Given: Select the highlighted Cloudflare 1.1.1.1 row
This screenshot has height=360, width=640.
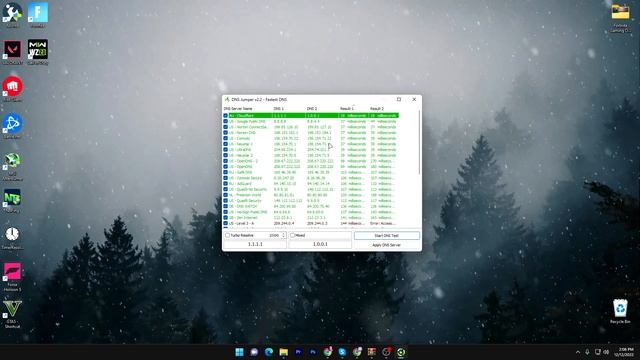Looking at the screenshot, I should pos(311,116).
